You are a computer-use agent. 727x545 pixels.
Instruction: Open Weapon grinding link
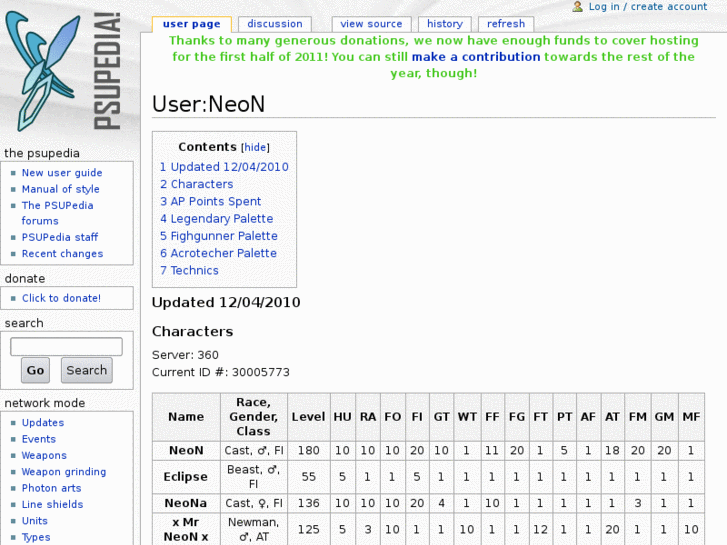[64, 472]
